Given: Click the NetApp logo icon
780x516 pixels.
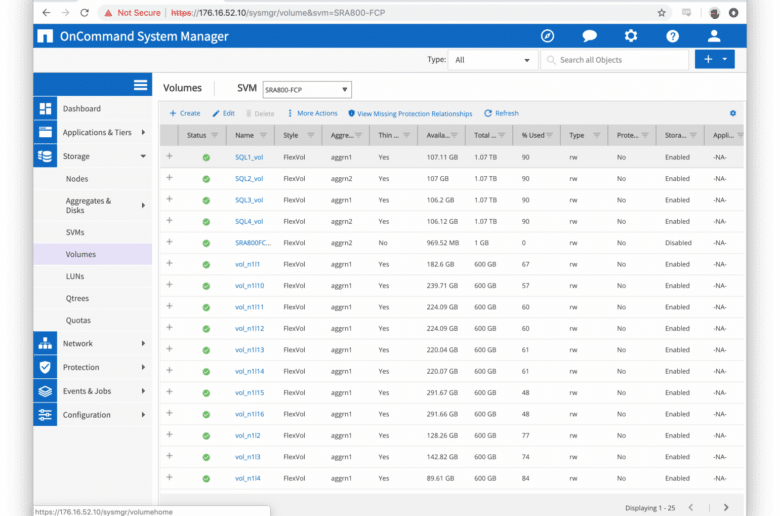Looking at the screenshot, I should pyautogui.click(x=45, y=36).
